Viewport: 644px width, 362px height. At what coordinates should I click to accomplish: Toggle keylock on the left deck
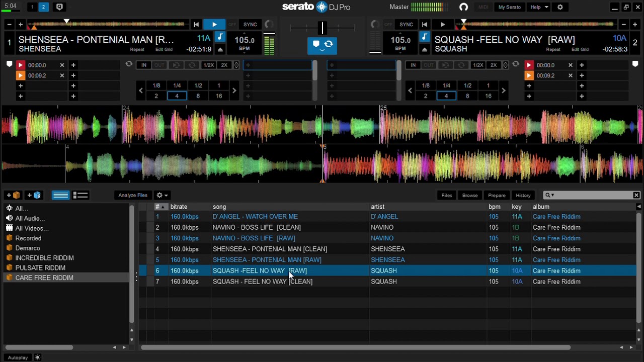[220, 37]
